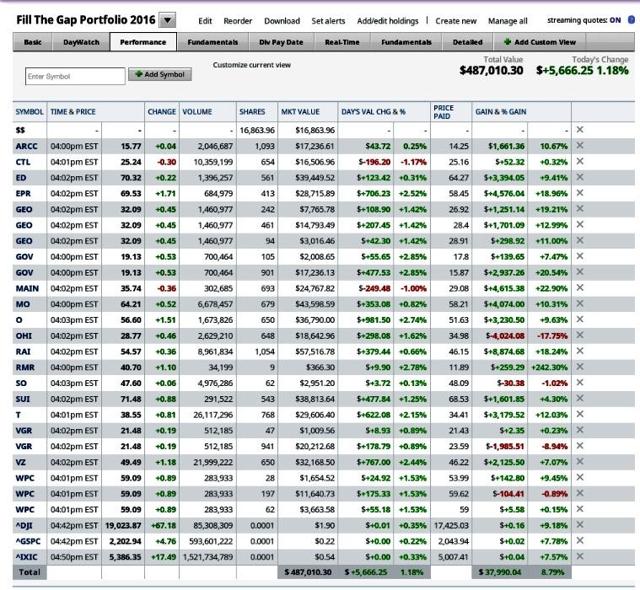Open the CTL symbol link
Screen dimensions: 640x590
tap(23, 162)
